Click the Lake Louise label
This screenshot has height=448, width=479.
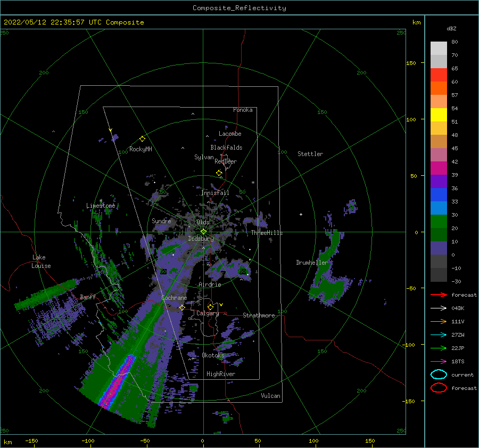(41, 262)
